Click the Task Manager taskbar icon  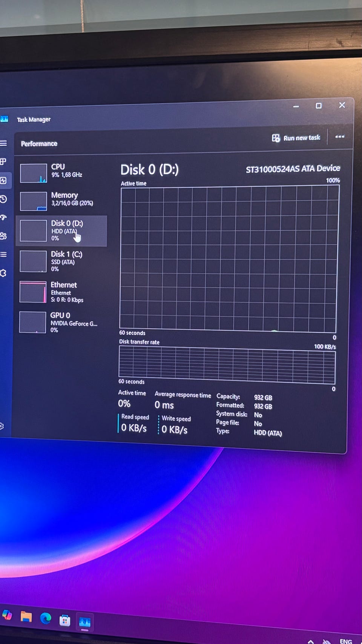coord(84,622)
